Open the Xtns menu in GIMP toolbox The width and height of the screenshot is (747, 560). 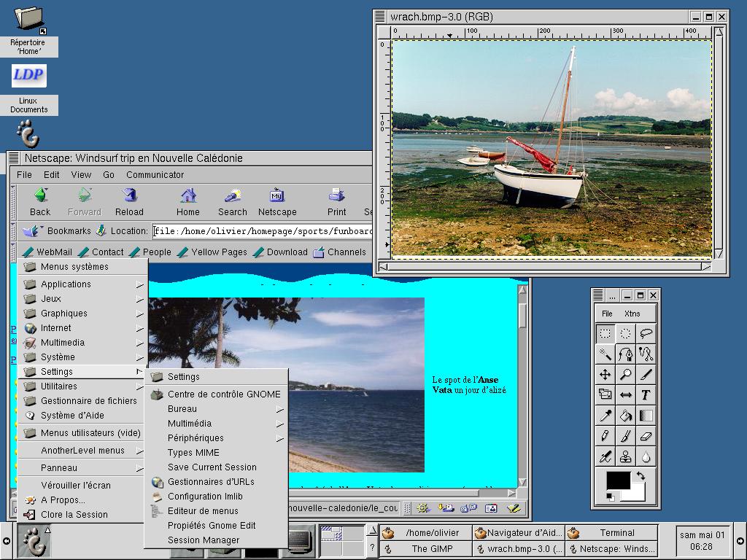click(x=632, y=314)
